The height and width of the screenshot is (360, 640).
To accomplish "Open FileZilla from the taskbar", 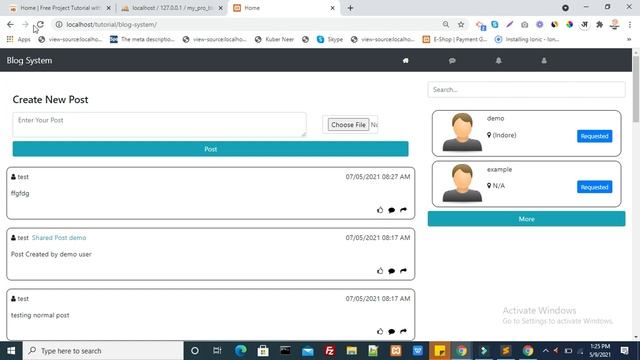I will pos(329,351).
